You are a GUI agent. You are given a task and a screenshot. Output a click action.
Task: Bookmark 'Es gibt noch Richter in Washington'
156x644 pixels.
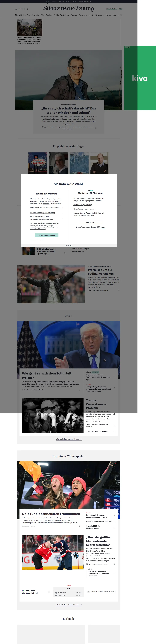tap(114, 376)
